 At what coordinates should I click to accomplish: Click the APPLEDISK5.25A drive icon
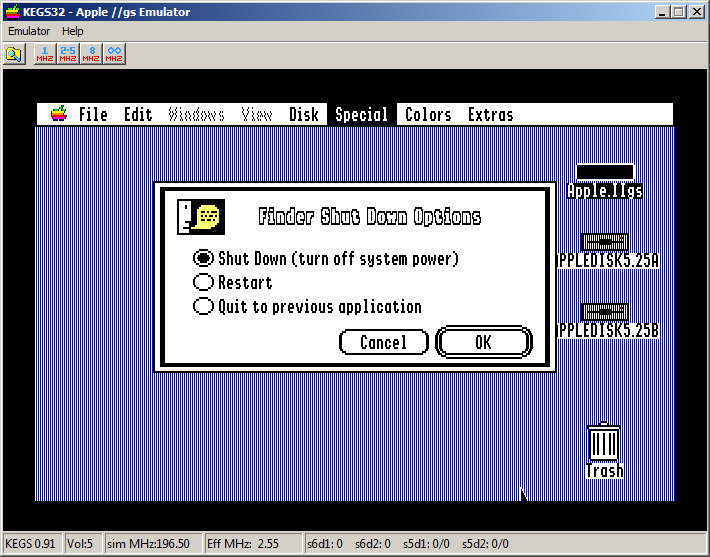[604, 243]
